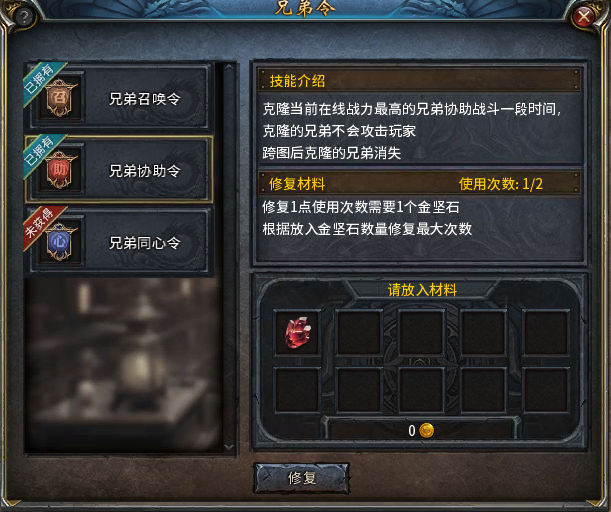Click the 请放入材料 panel title
611x512 pixels.
click(422, 290)
